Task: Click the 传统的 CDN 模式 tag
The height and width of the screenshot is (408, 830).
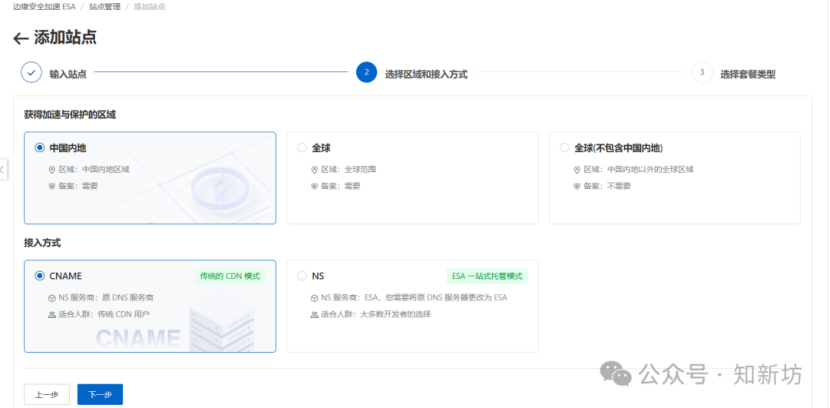Action: pos(230,276)
